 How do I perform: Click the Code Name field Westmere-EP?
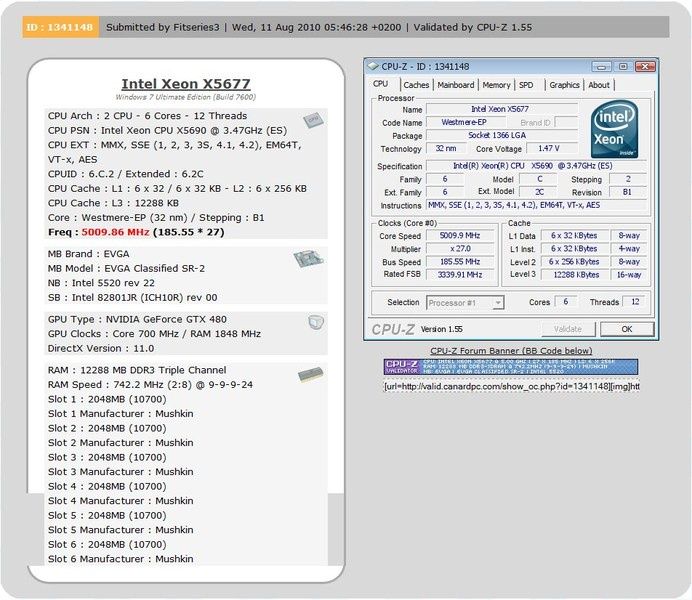465,122
